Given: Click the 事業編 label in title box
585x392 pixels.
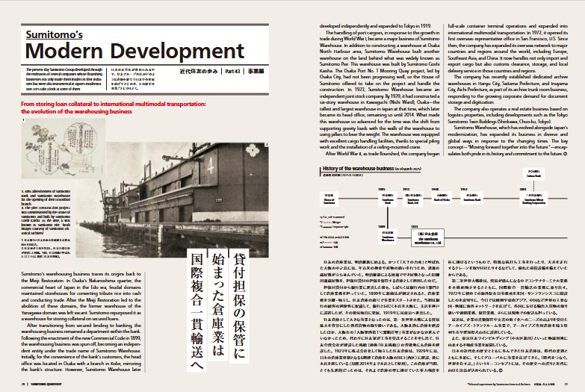Looking at the screenshot, I should [256, 71].
